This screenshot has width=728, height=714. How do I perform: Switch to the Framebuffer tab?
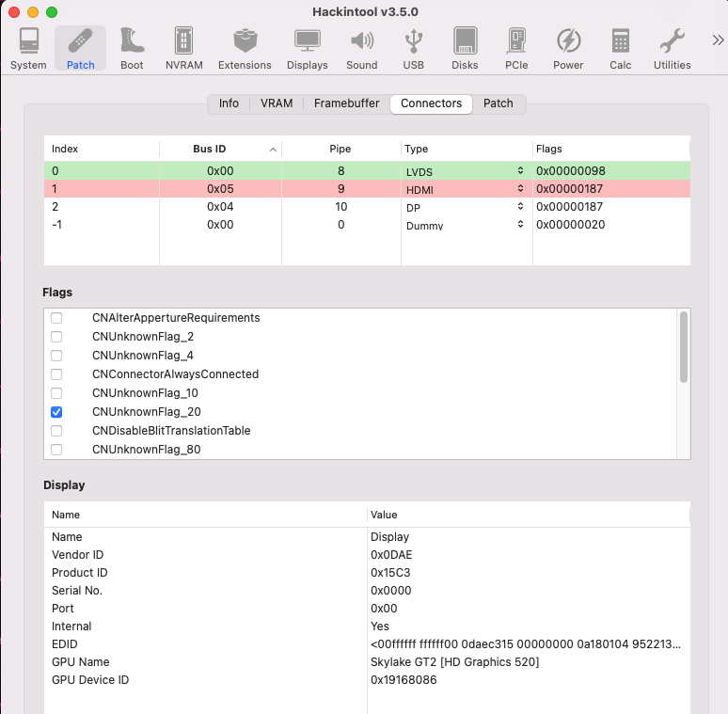[x=346, y=103]
